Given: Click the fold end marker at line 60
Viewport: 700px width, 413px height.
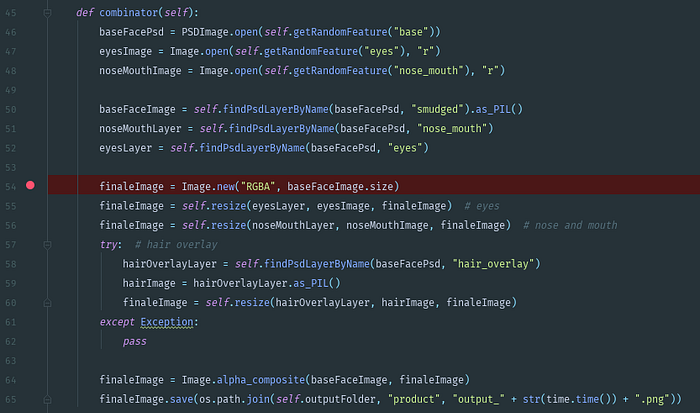Looking at the screenshot, I should click(48, 302).
